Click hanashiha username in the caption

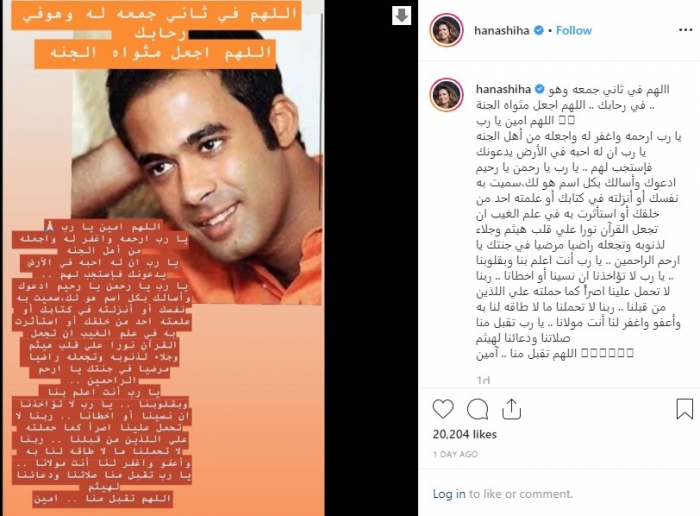pyautogui.click(x=503, y=89)
